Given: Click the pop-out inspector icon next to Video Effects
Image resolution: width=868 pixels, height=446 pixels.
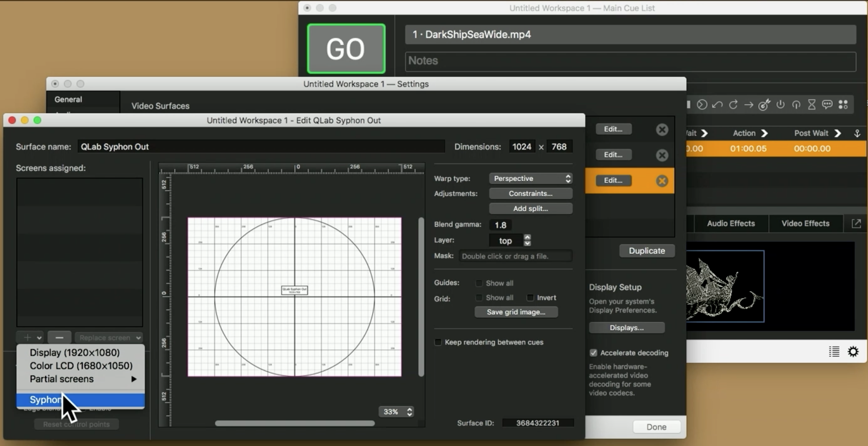Looking at the screenshot, I should coord(856,224).
